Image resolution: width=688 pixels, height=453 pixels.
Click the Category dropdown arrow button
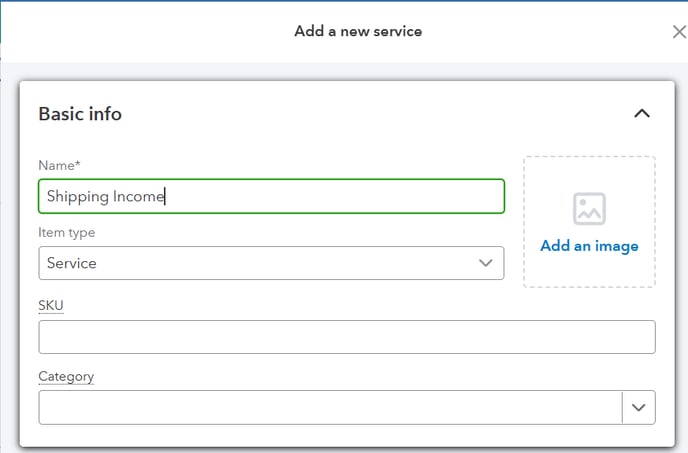[638, 407]
